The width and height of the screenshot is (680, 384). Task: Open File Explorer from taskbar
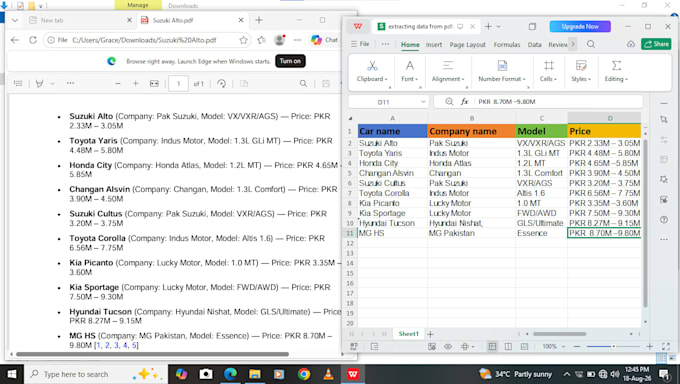tap(255, 374)
